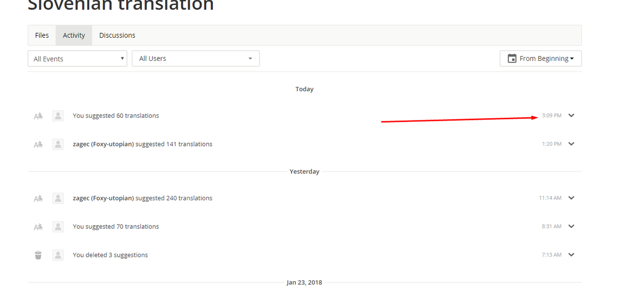Click '240 translations' link

pyautogui.click(x=189, y=198)
